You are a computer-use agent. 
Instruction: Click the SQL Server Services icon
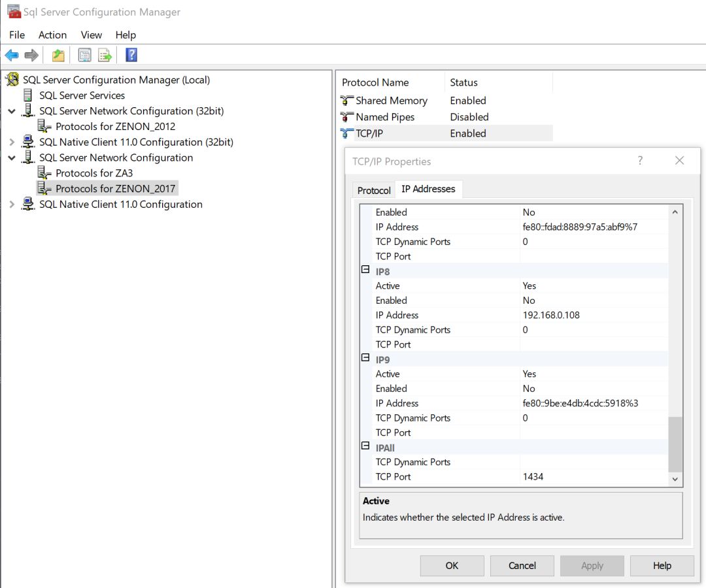[x=28, y=95]
